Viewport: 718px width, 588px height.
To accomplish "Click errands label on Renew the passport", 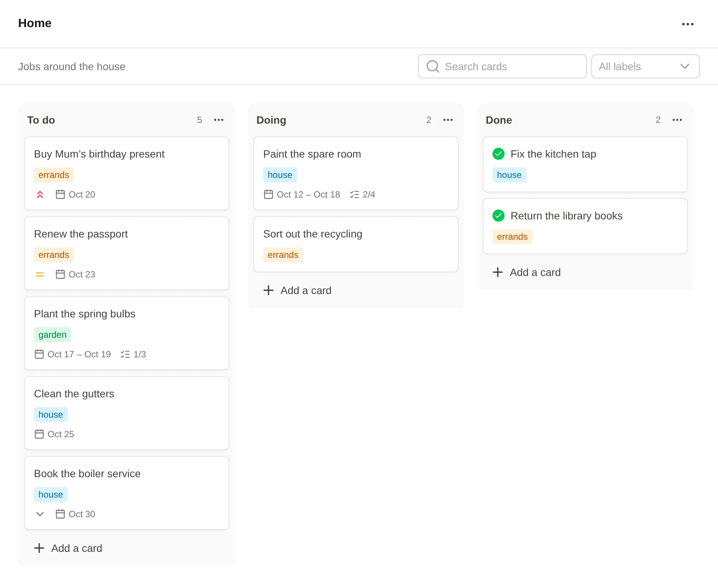I will click(x=54, y=255).
